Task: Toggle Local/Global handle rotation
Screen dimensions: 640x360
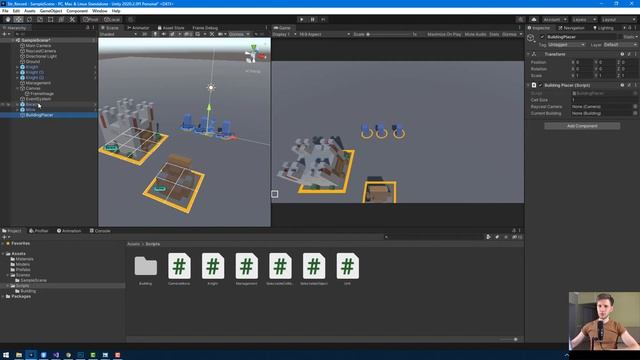Action: (x=112, y=20)
